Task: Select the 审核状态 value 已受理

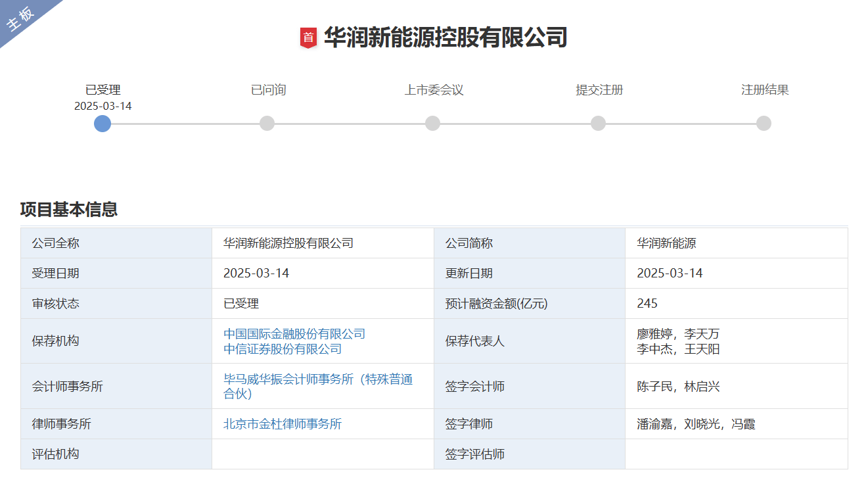Action: (241, 304)
